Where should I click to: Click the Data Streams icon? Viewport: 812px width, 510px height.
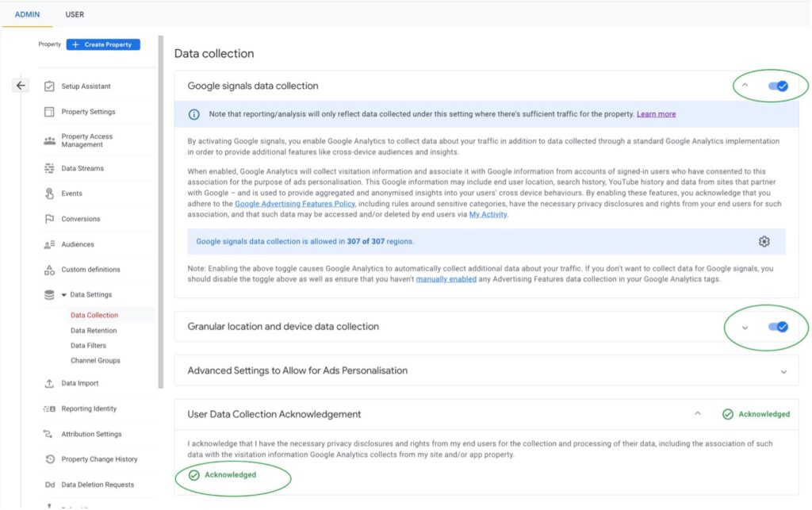coord(49,168)
